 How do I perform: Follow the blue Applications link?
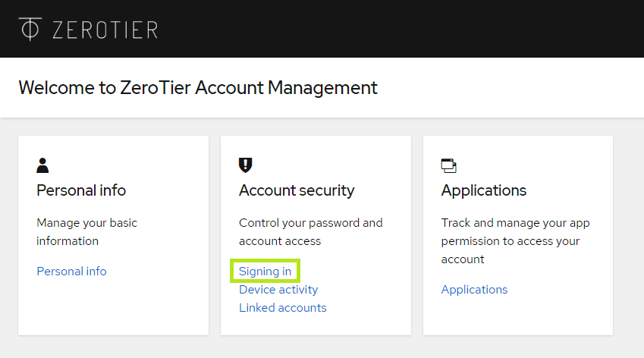point(474,289)
